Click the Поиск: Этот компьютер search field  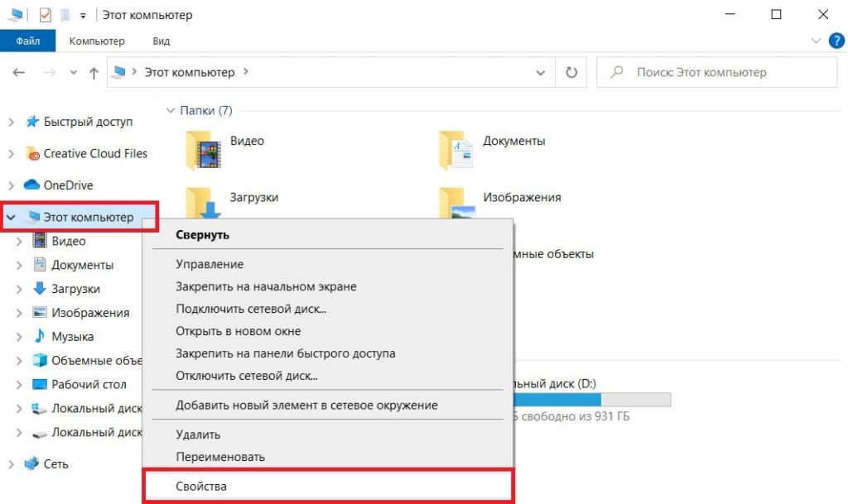point(717,72)
